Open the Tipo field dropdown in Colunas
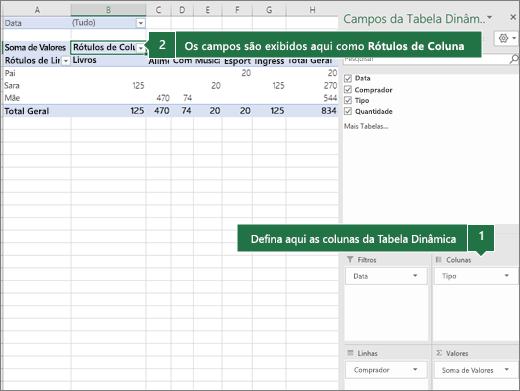 [507, 275]
